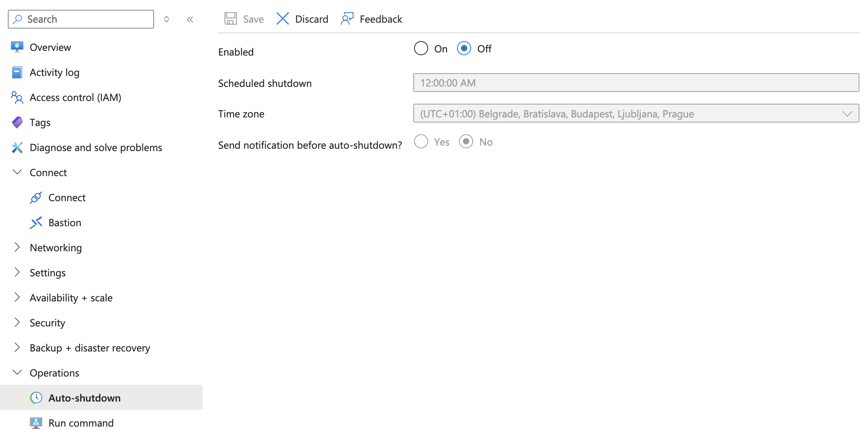Click the purple Tags icon
The image size is (868, 436).
17,123
